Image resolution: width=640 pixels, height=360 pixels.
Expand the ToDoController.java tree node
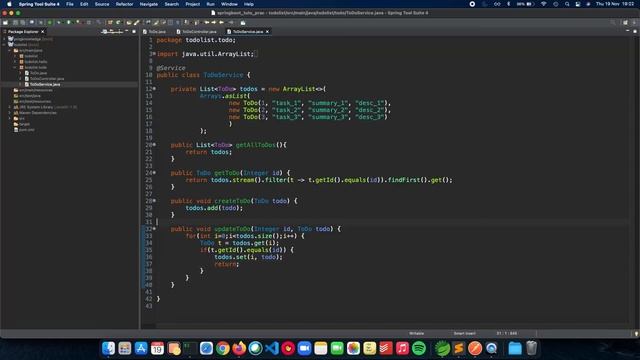pos(20,79)
